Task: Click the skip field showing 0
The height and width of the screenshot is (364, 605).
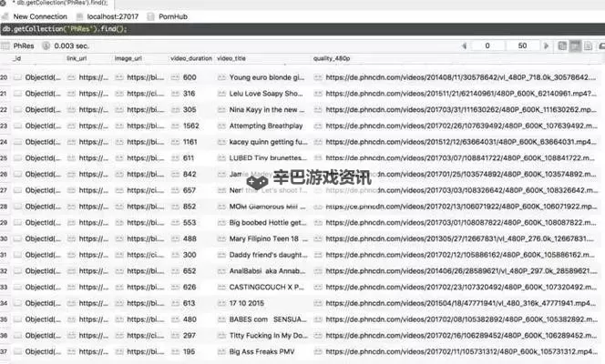Action: tap(487, 45)
